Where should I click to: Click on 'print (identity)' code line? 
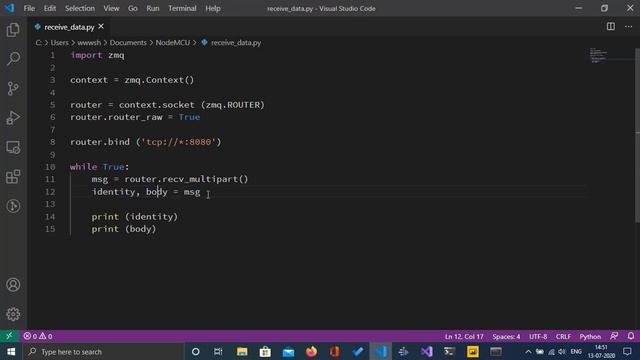pyautogui.click(x=135, y=217)
